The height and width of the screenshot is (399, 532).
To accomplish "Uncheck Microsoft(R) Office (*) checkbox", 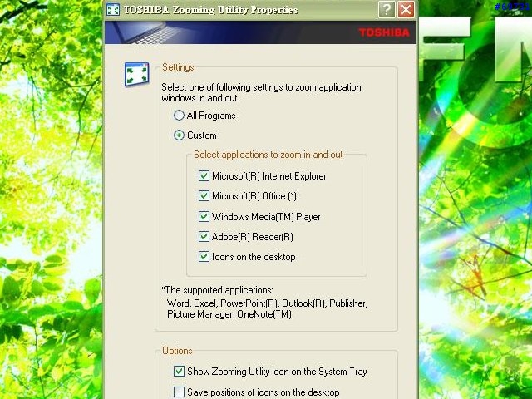I will tap(204, 196).
